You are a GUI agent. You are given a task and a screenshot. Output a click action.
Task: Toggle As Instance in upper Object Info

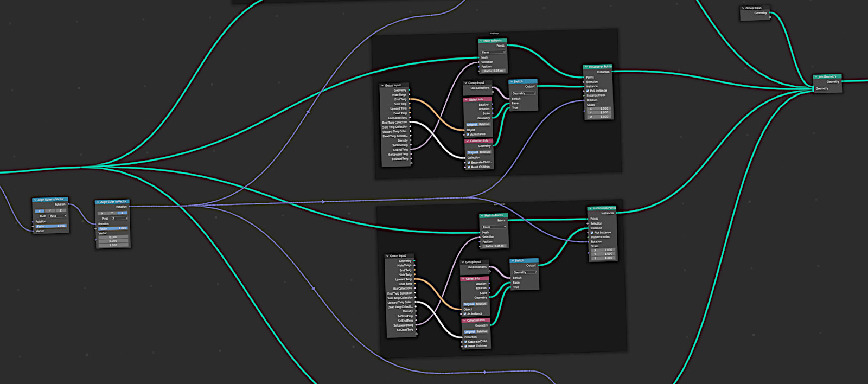pos(468,135)
